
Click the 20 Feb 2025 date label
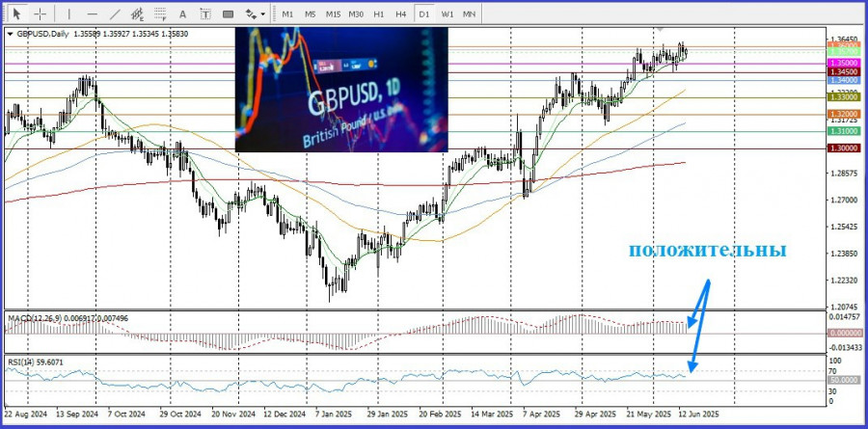[440, 414]
